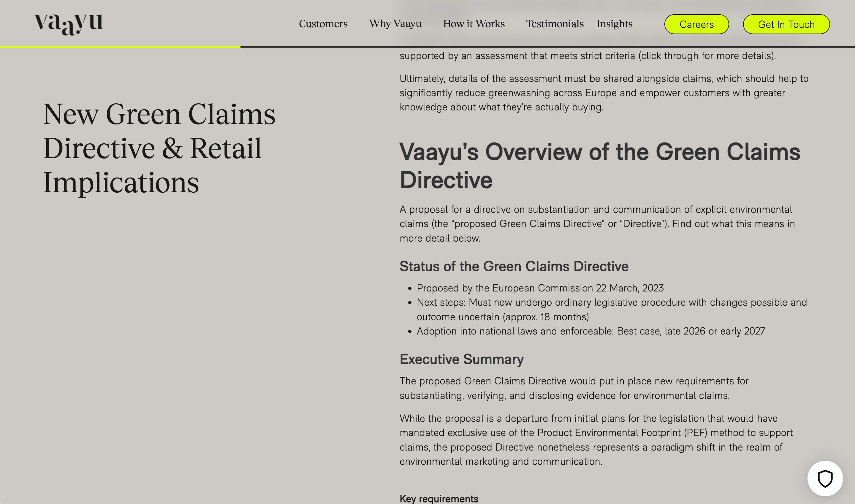Click the Executive Summary heading
Image resolution: width=855 pixels, height=504 pixels.
tap(461, 359)
